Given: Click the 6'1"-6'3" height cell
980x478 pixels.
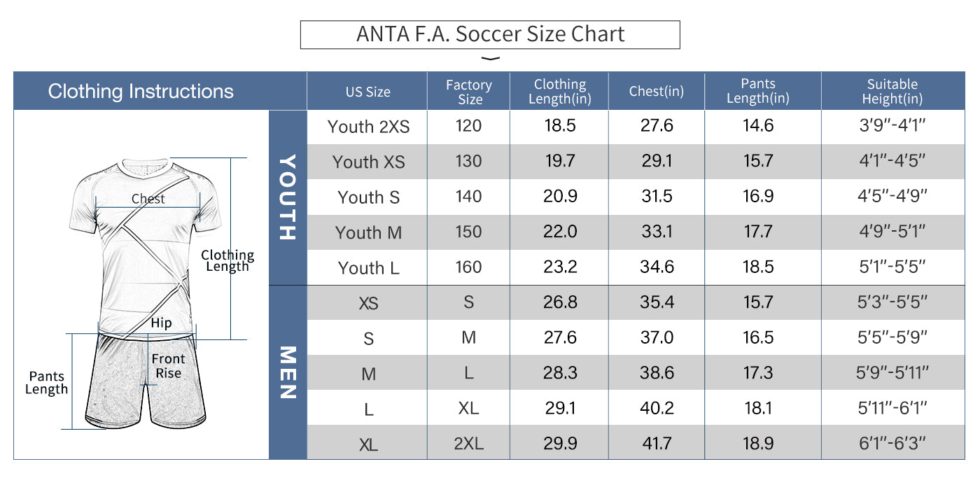Looking at the screenshot, I should tap(892, 443).
